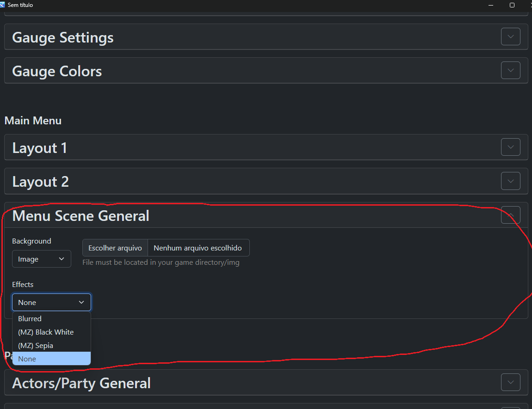Viewport: 532px width, 409px height.
Task: Close the Effects dropdown showing None
Action: [51, 302]
